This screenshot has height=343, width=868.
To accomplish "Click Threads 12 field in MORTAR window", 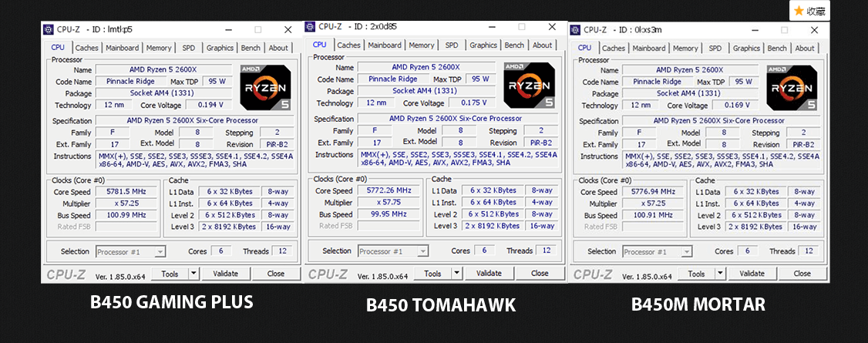I will tap(809, 251).
